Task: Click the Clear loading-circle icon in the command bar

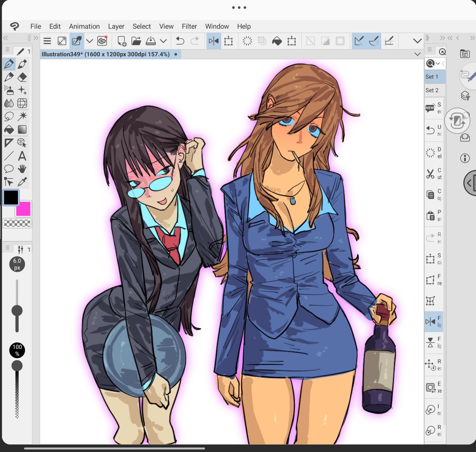Action: 247,41
